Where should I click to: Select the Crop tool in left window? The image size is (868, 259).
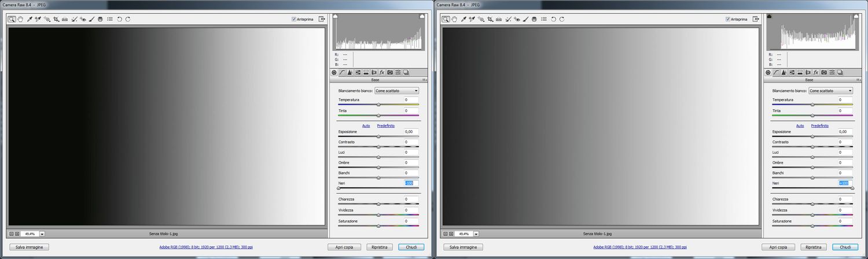tap(56, 19)
